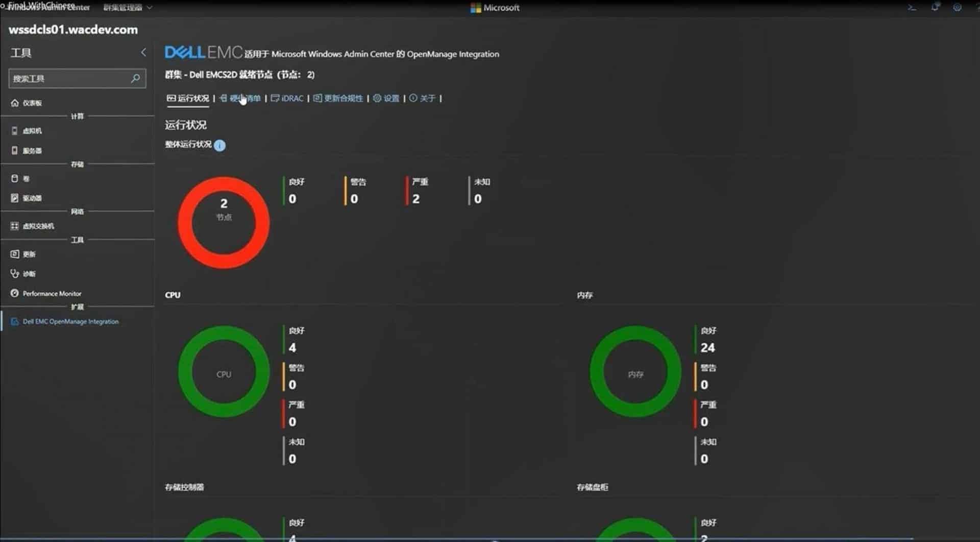Click the overall 严重 critical count 2
Viewport: 980px width, 542px height.
(x=416, y=199)
